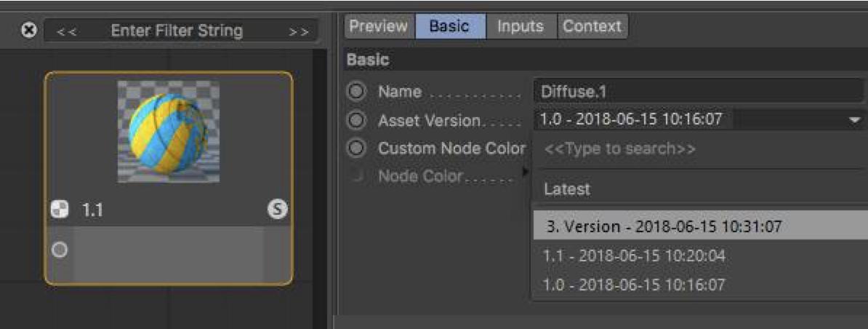This screenshot has height=329, width=868.
Task: Toggle the Custom Node Color radio circle
Action: point(356,148)
